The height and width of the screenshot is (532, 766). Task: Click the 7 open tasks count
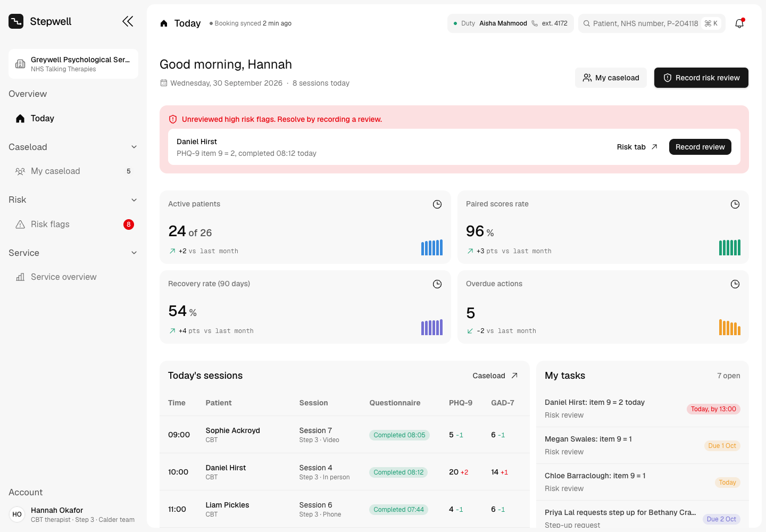point(728,376)
